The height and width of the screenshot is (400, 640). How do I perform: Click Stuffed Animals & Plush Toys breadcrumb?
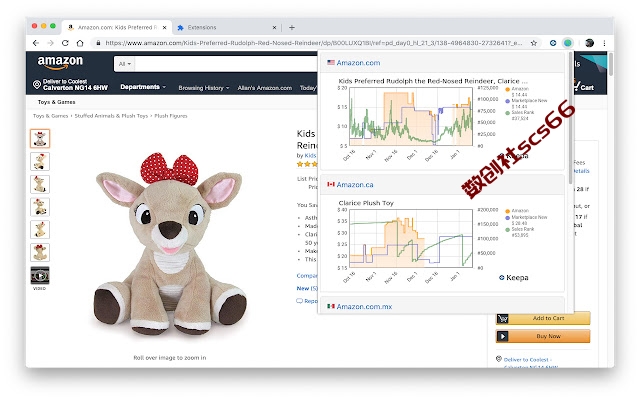111,116
